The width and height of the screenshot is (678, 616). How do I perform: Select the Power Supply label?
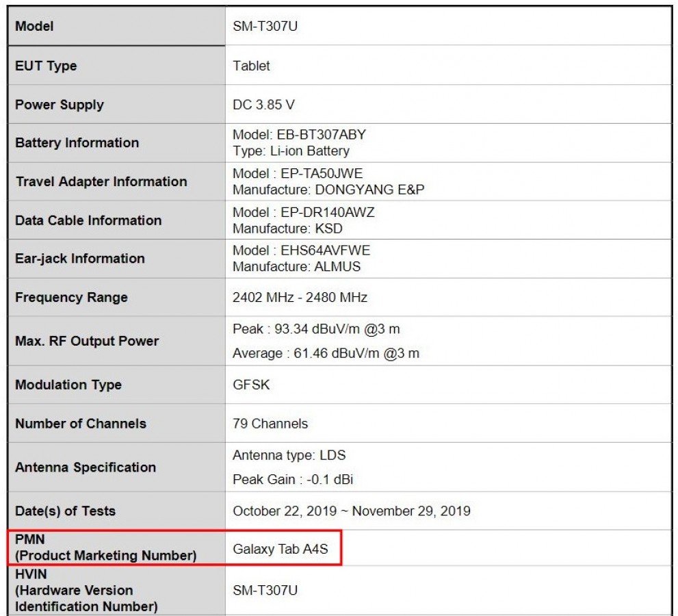point(60,105)
